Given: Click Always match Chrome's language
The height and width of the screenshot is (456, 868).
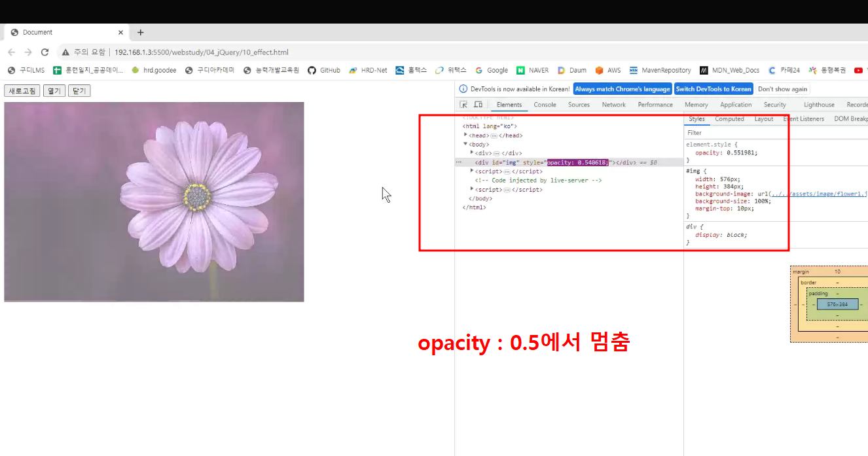Looking at the screenshot, I should coord(623,89).
